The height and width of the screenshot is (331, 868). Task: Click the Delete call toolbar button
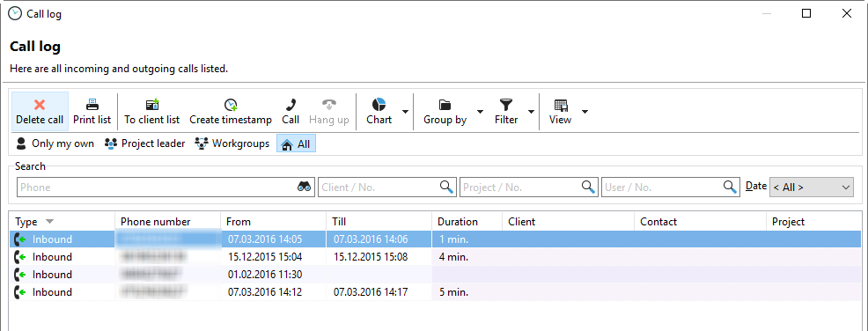40,111
